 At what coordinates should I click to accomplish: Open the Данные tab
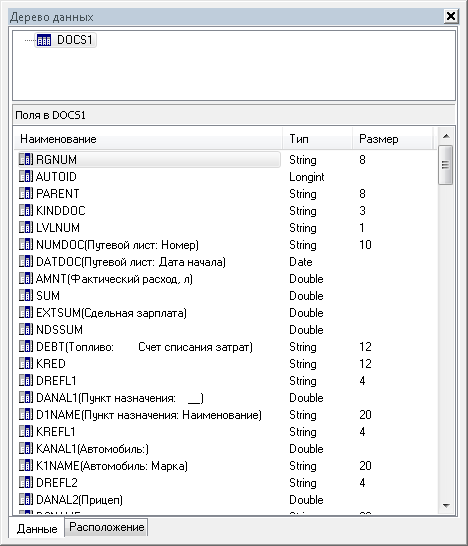(37, 529)
